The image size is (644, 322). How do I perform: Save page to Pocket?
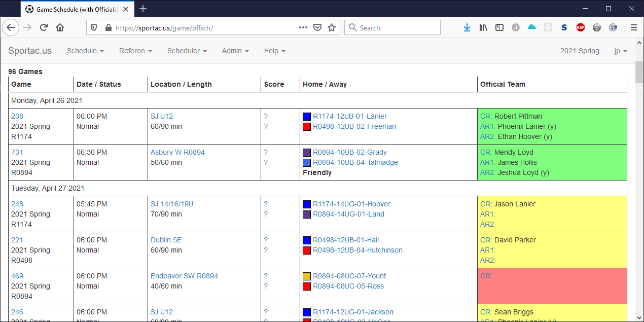point(317,28)
